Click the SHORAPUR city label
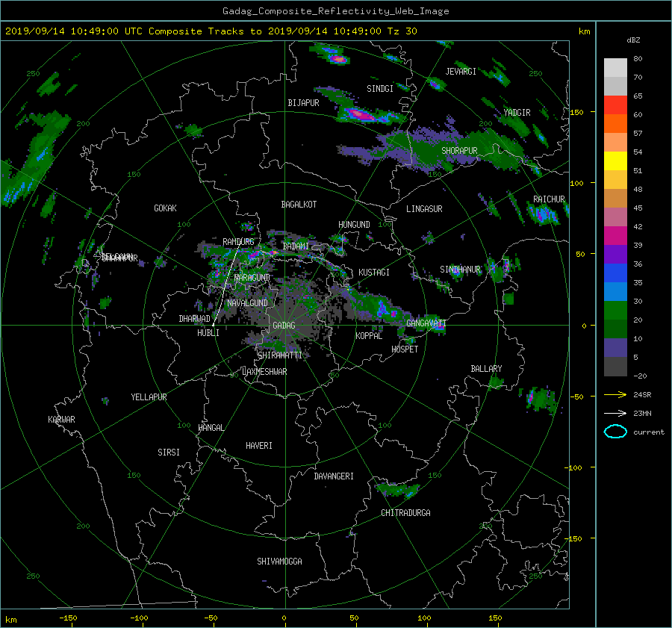The image size is (672, 628). [x=459, y=151]
